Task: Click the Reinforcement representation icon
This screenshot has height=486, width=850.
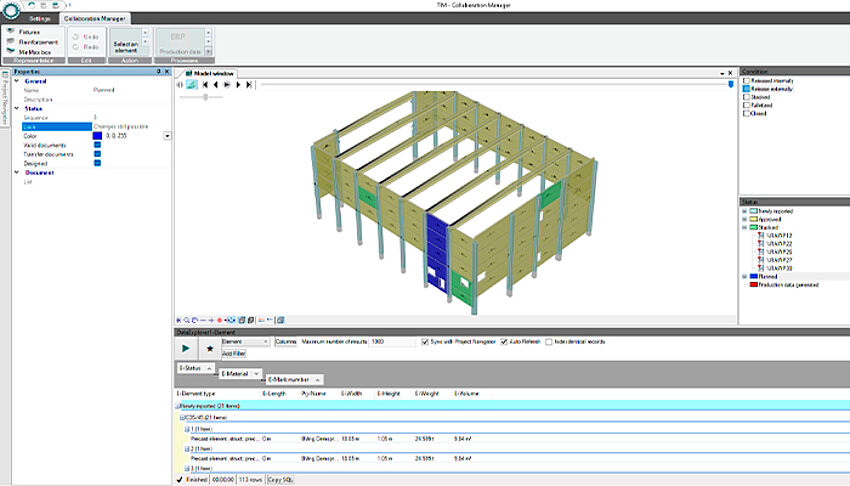Action: coord(9,42)
